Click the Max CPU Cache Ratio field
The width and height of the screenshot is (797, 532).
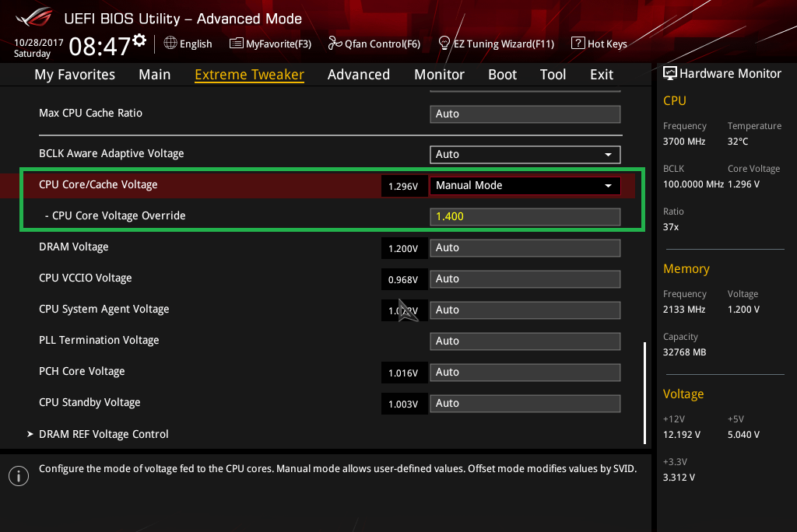click(x=525, y=114)
